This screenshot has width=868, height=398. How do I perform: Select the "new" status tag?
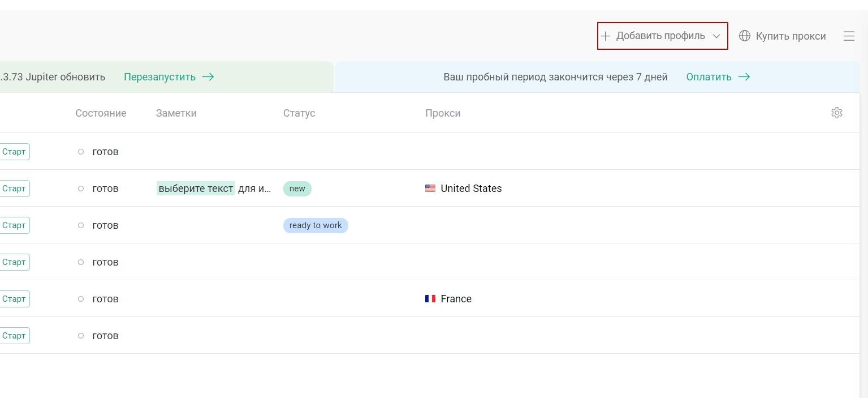[x=297, y=189]
